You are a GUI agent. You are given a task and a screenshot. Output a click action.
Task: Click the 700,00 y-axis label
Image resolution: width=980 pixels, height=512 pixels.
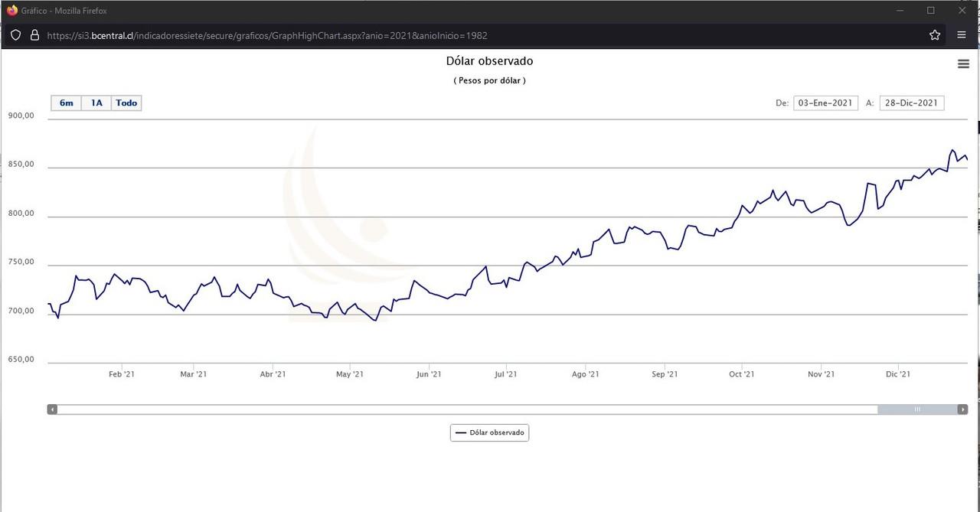[x=21, y=311]
